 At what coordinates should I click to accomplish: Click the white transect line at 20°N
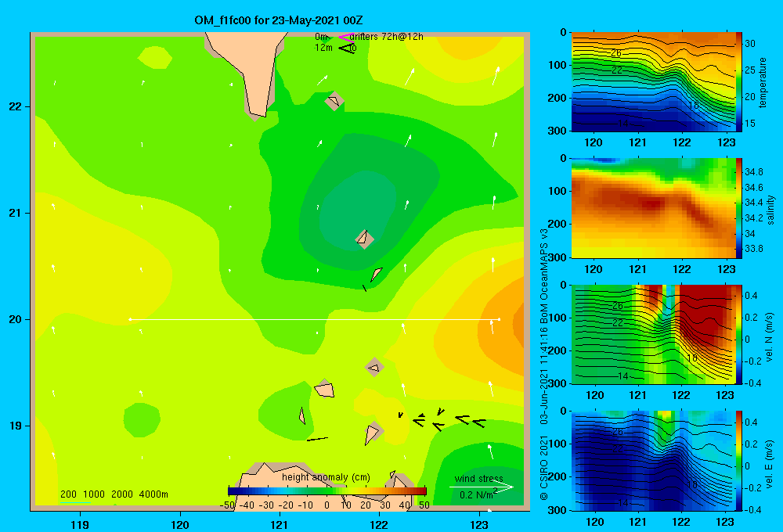315,319
